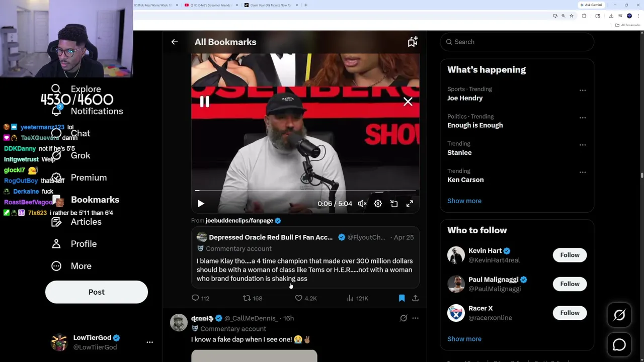
Task: Follow Paul Malignaggi
Action: click(570, 284)
